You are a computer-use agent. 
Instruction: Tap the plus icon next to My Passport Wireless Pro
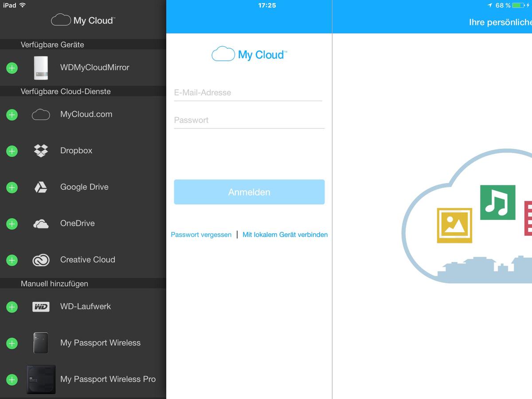pyautogui.click(x=12, y=379)
